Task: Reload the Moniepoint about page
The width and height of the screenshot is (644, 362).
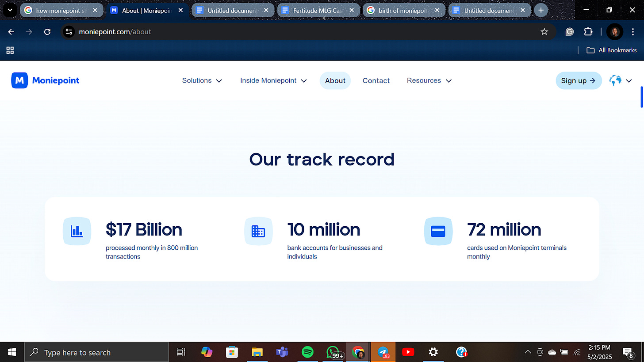Action: (x=47, y=32)
